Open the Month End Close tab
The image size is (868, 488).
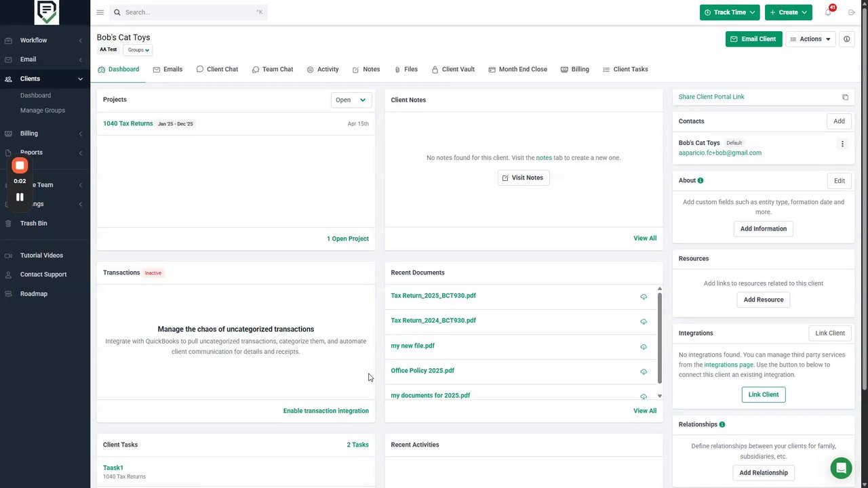coord(517,69)
